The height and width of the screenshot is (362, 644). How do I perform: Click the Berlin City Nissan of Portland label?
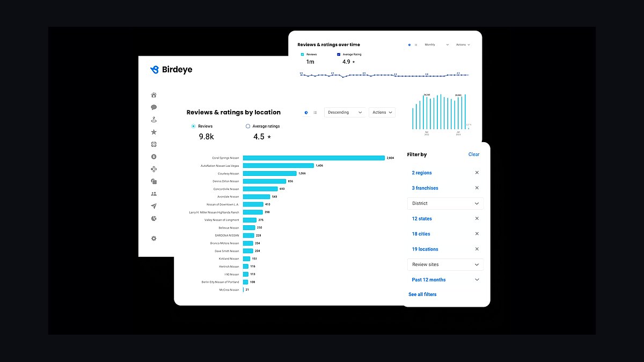tap(221, 282)
